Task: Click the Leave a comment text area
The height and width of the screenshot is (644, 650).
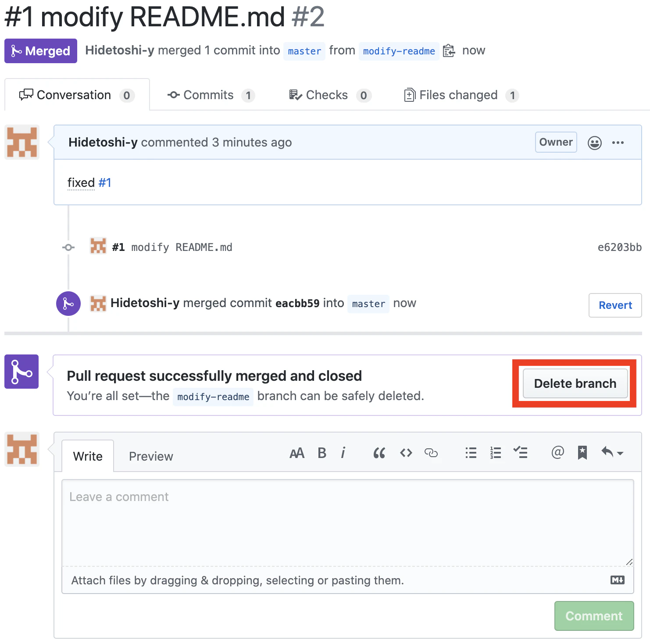Action: 348,523
